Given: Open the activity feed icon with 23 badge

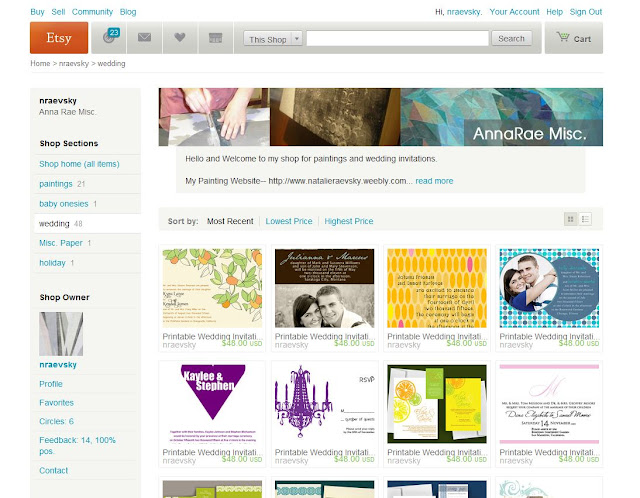Looking at the screenshot, I should point(109,38).
